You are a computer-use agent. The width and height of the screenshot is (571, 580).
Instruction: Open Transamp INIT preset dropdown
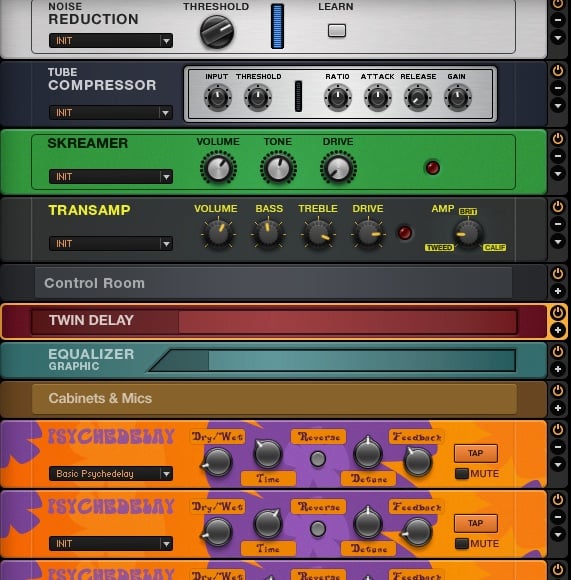click(111, 243)
